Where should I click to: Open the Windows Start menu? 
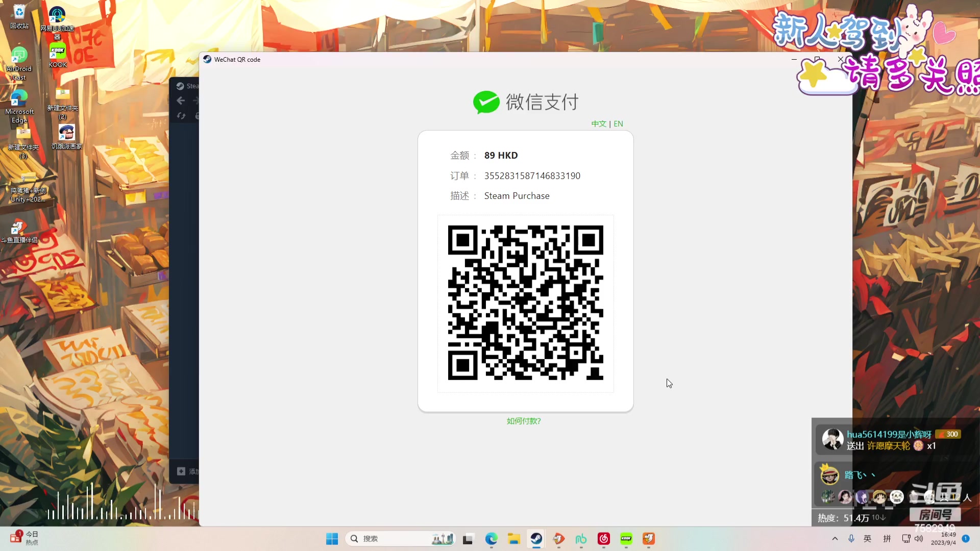(332, 539)
